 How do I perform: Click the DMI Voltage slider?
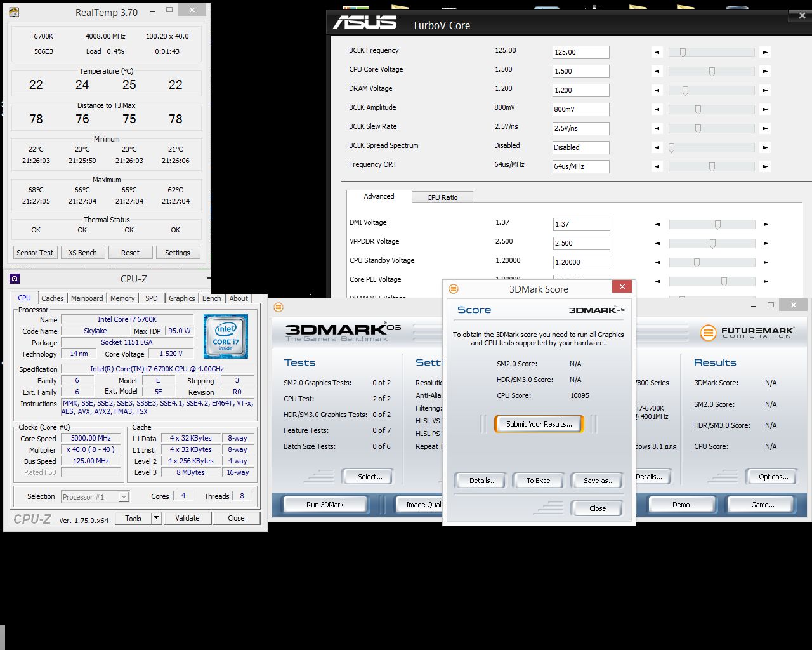coord(712,224)
